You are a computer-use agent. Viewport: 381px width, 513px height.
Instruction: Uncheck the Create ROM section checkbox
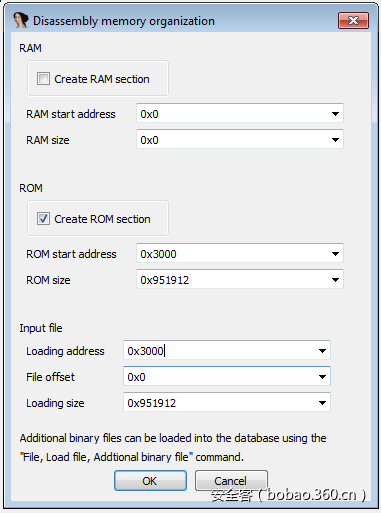click(43, 219)
